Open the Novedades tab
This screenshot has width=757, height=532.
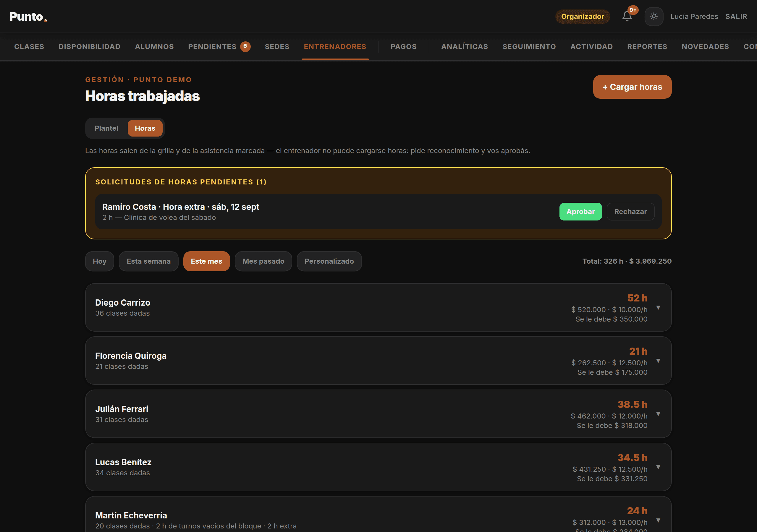705,46
